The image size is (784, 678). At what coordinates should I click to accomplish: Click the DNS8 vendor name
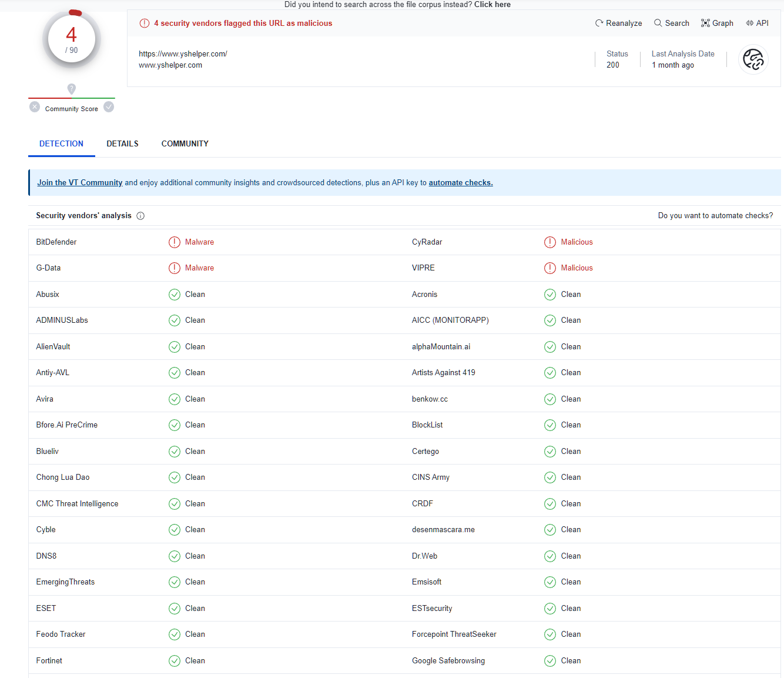[46, 556]
